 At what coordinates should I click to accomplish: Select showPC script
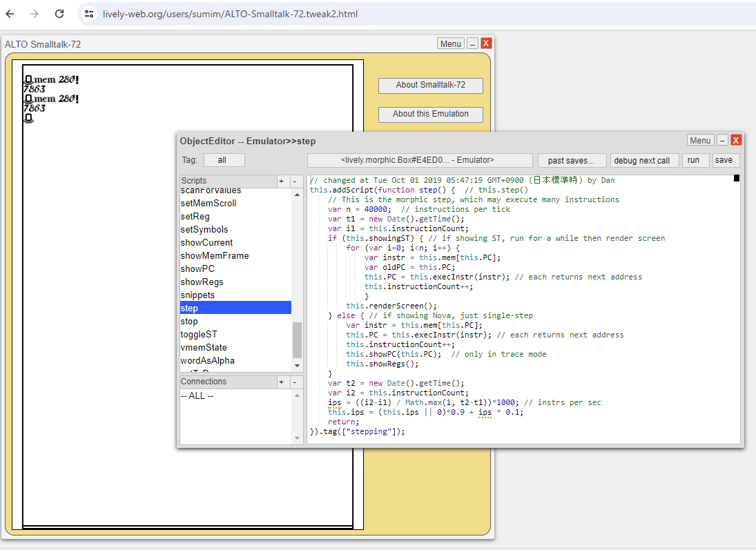point(235,268)
